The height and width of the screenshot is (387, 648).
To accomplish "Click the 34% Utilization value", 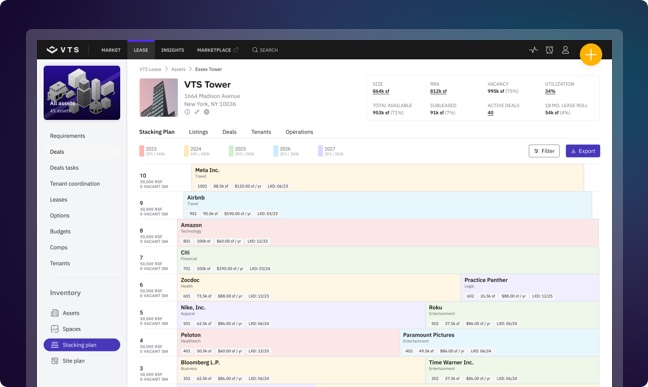I will 550,91.
